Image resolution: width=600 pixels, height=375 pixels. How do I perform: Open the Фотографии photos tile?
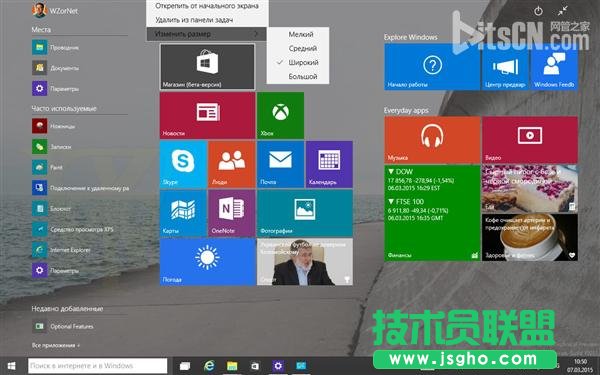click(305, 213)
